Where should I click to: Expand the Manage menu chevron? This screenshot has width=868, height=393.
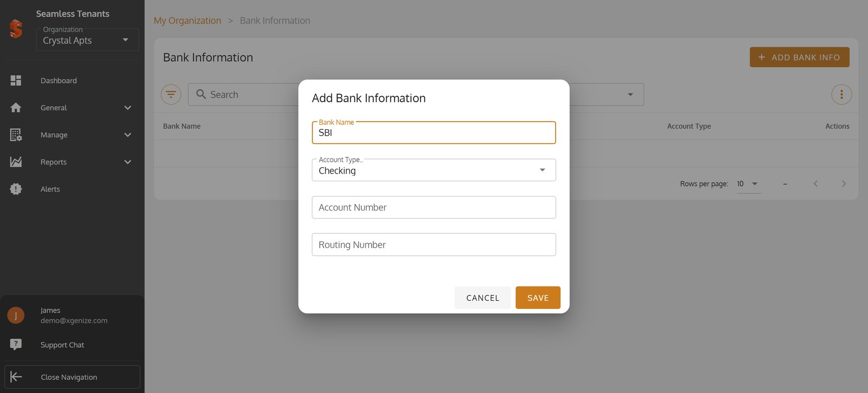click(128, 135)
